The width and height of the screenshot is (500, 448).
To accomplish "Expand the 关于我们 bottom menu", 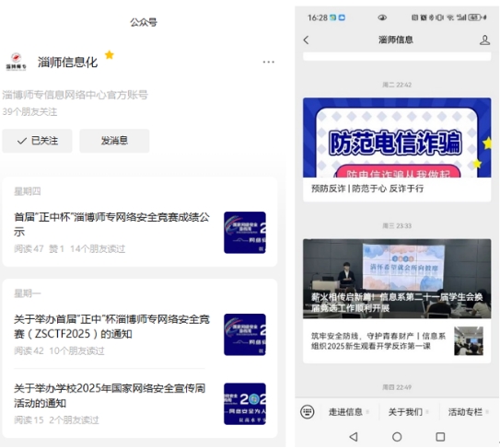I will click(x=408, y=412).
